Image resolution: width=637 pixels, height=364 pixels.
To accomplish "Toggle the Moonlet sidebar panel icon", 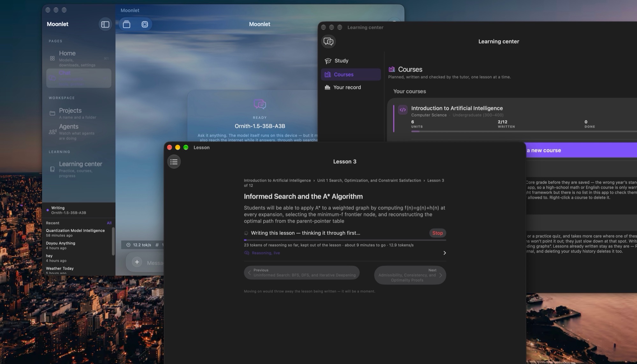I will [105, 24].
